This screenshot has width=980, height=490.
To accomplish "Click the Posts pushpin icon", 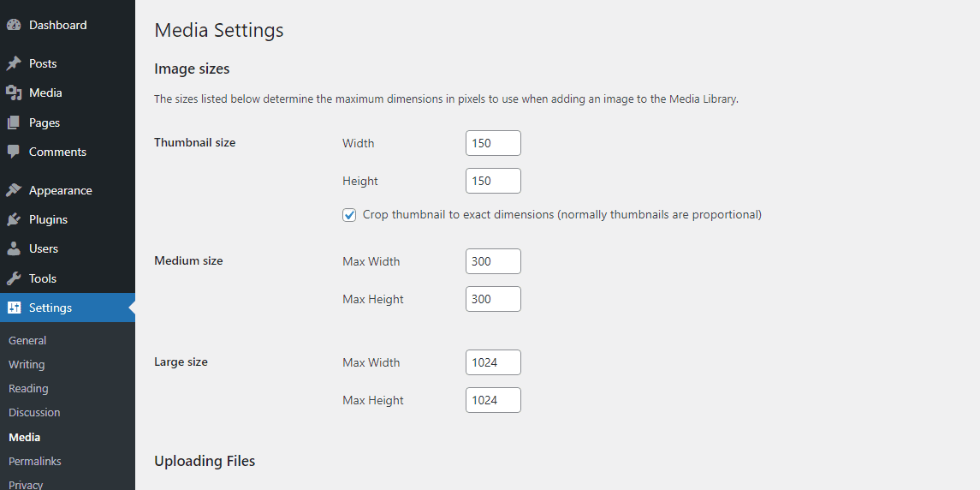I will click(14, 64).
